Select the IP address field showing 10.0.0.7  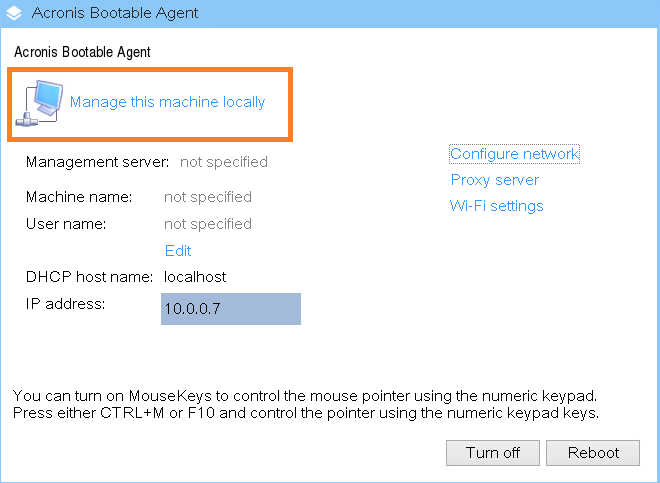[x=231, y=309]
